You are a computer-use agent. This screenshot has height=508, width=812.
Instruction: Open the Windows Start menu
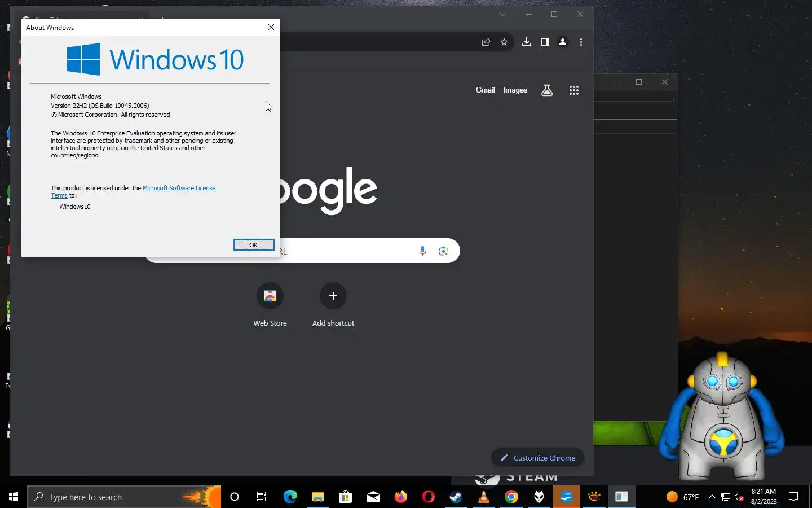tap(14, 497)
